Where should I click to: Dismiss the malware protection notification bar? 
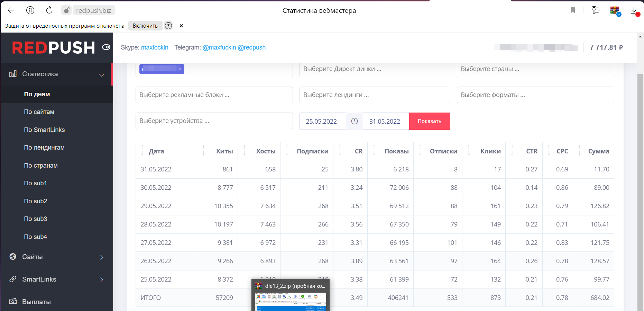pos(181,26)
